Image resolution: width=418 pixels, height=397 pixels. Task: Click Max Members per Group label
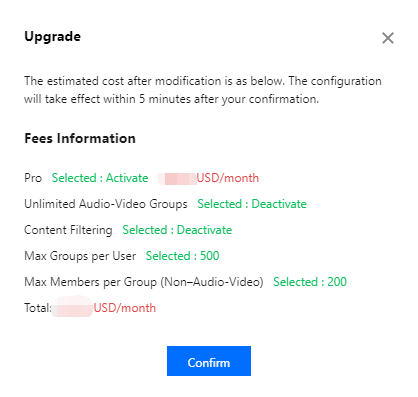[x=144, y=282]
